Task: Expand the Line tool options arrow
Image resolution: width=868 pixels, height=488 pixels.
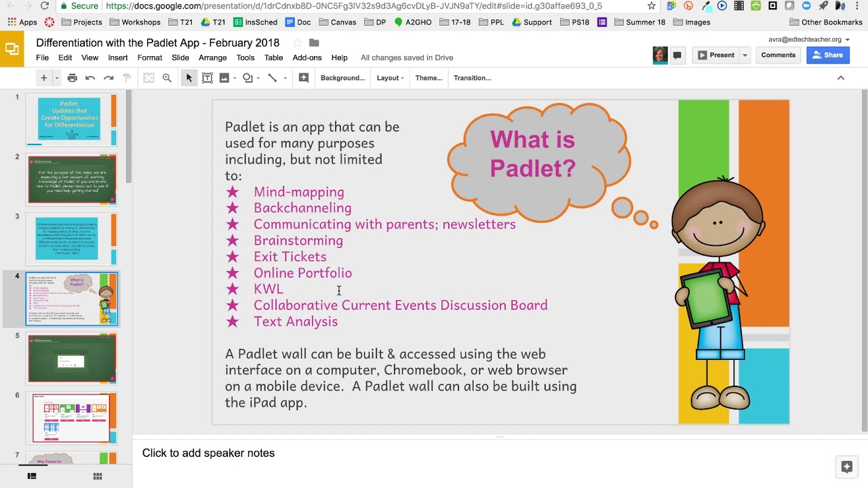Action: point(285,78)
